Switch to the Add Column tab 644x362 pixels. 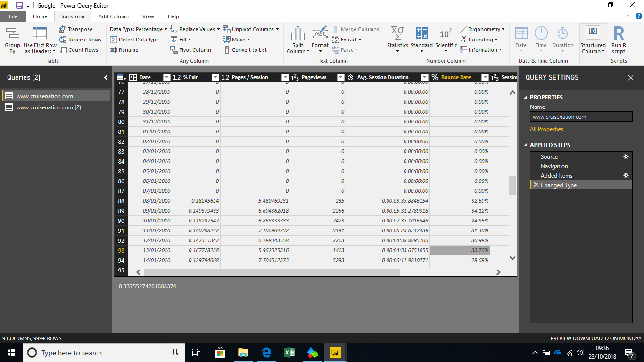pos(114,16)
